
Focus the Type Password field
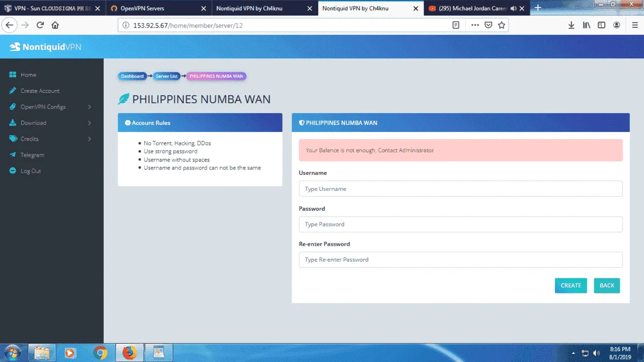click(460, 224)
